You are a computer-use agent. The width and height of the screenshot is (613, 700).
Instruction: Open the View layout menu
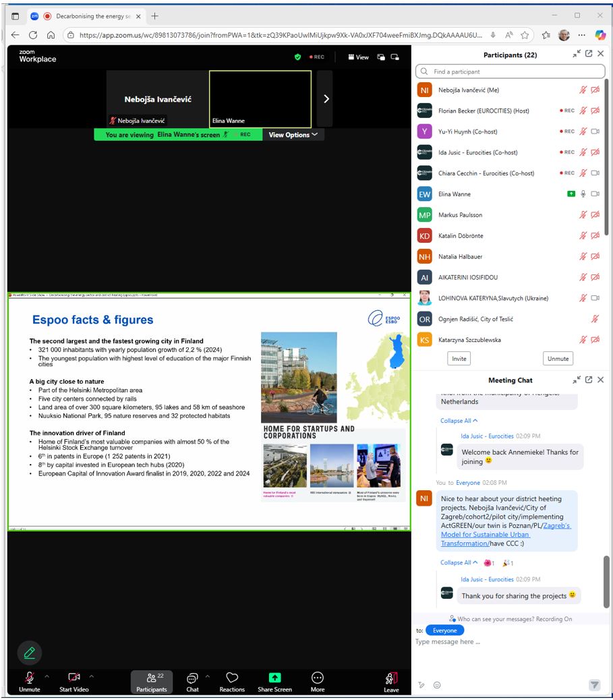[x=358, y=57]
